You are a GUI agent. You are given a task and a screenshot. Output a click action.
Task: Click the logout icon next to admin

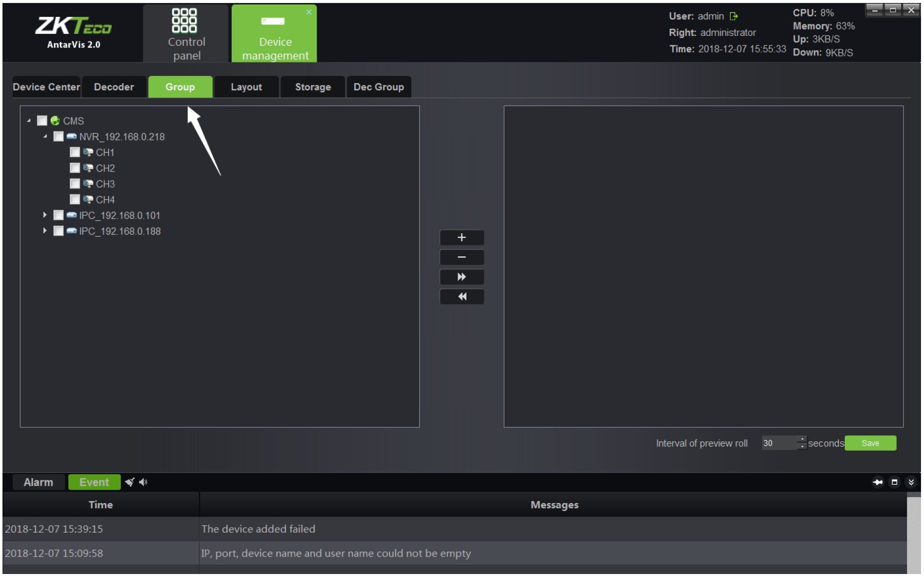tap(733, 16)
